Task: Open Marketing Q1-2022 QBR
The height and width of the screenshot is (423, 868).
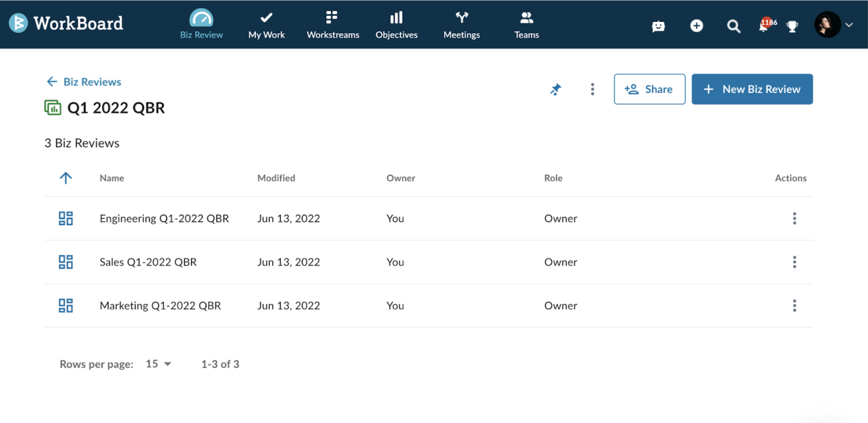Action: coord(160,305)
